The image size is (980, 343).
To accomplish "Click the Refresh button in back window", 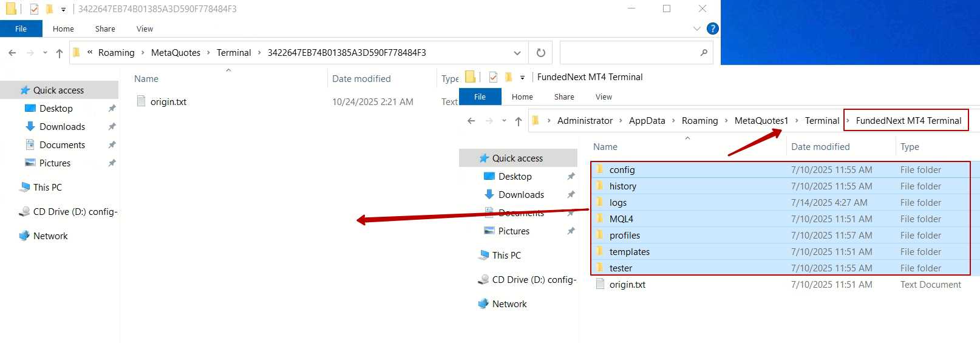I will (x=540, y=53).
